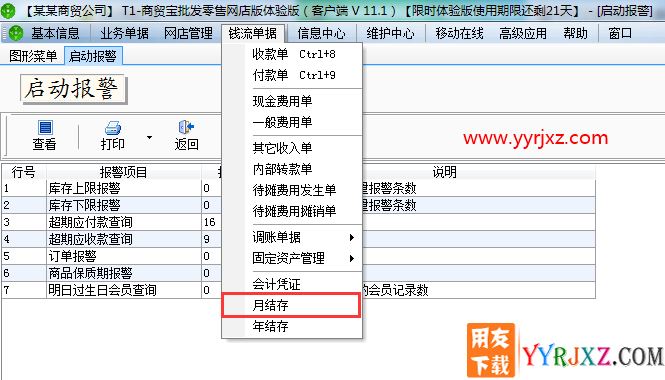Select 会计凭证 menu item

click(293, 284)
